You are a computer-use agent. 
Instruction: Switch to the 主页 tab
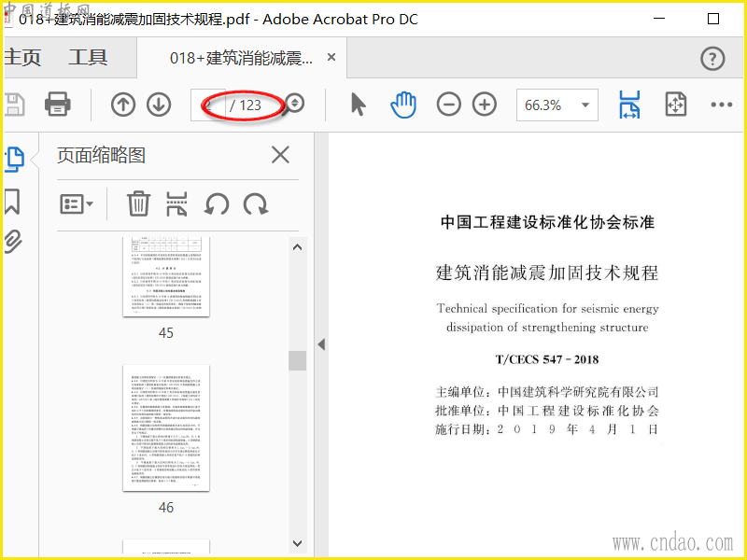(22, 58)
